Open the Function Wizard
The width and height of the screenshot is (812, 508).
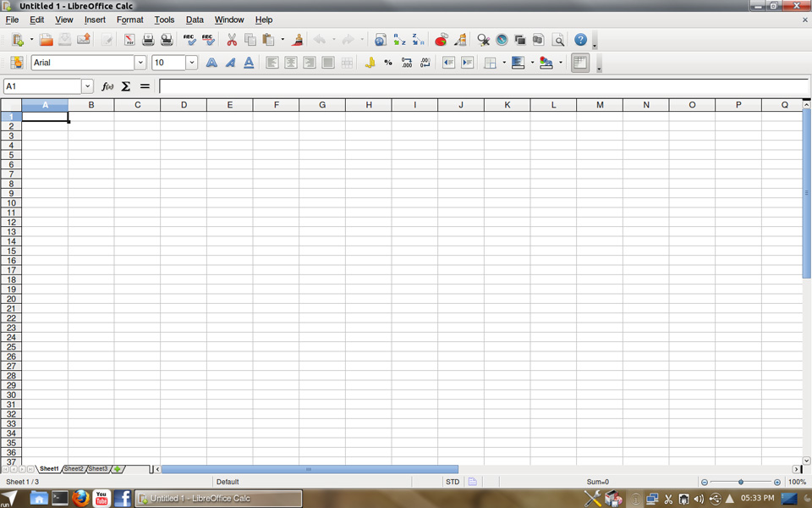(107, 86)
